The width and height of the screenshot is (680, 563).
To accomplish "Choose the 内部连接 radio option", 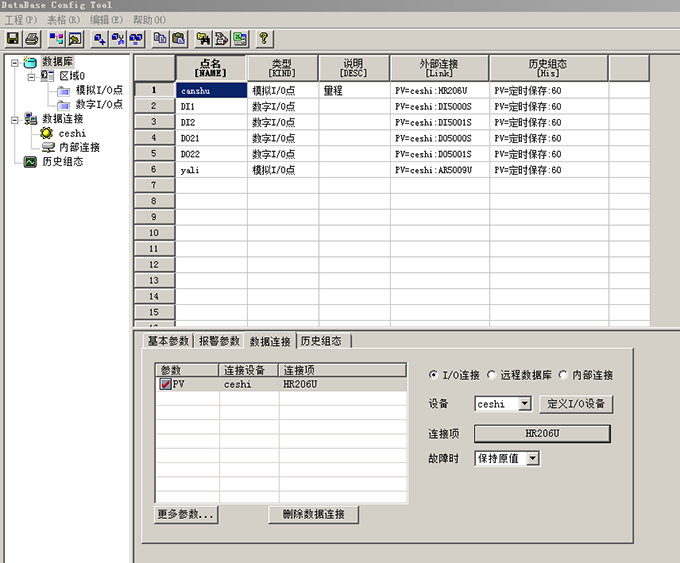I will [x=564, y=375].
